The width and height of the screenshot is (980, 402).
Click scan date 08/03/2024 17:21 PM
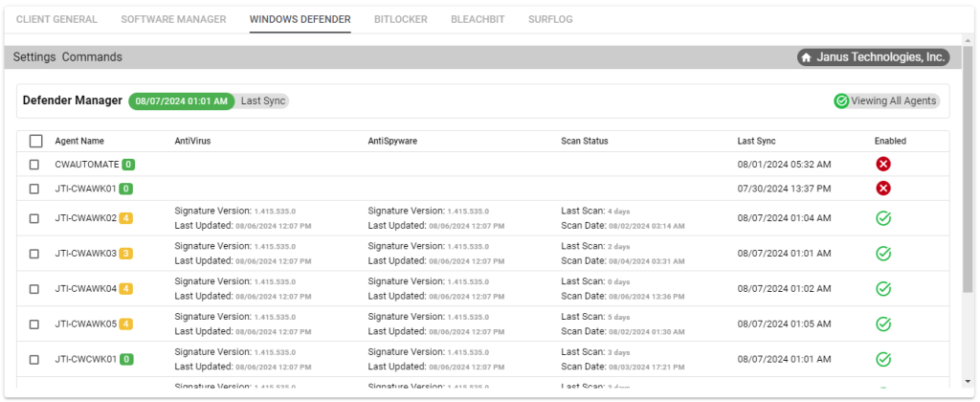pos(647,367)
